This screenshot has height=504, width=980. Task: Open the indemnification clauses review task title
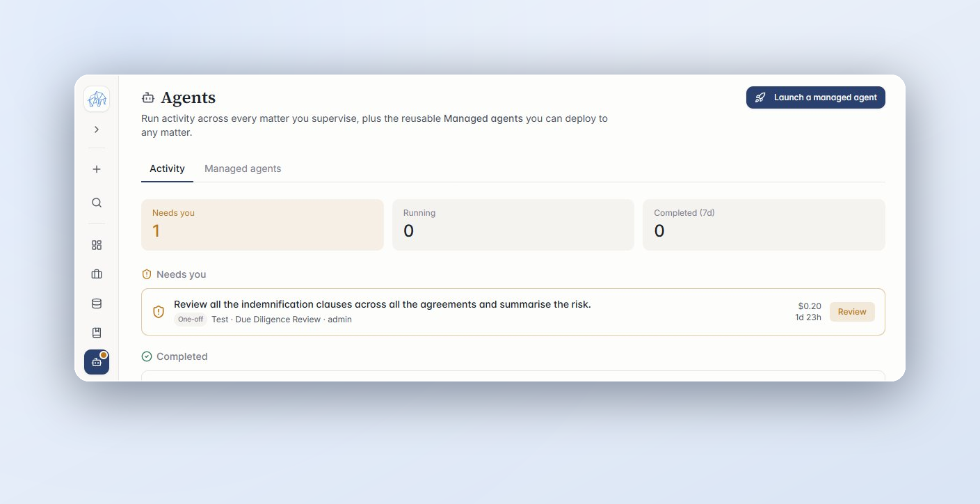383,304
